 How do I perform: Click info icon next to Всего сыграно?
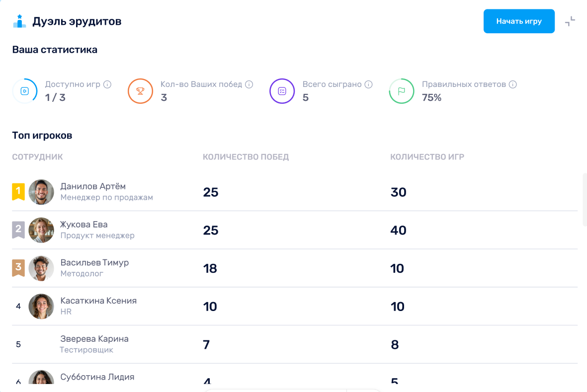click(x=368, y=84)
